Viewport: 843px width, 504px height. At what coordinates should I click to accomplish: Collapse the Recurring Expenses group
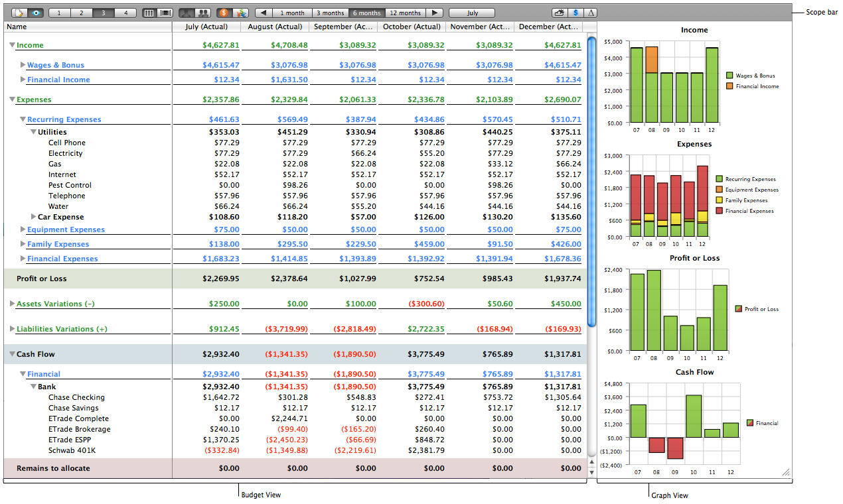click(x=23, y=119)
